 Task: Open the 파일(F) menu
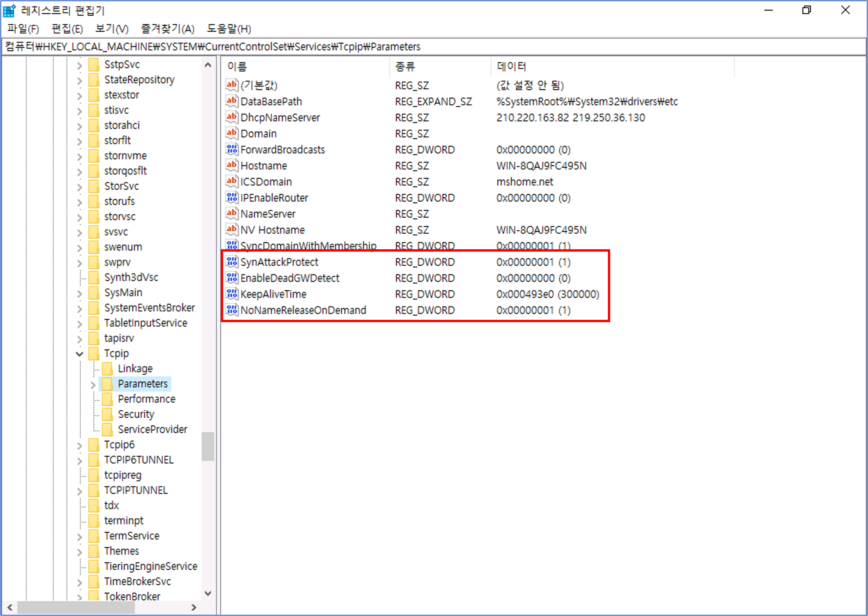pyautogui.click(x=23, y=29)
